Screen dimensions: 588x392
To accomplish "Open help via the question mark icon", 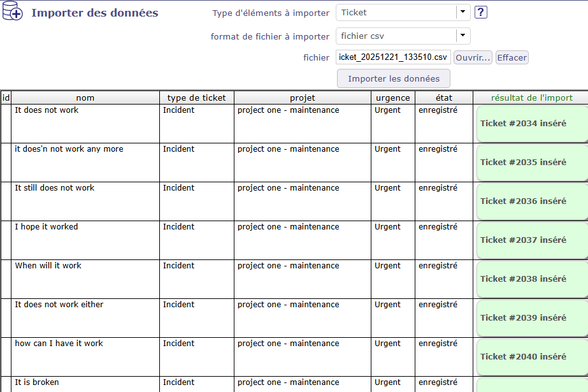I will (x=481, y=12).
